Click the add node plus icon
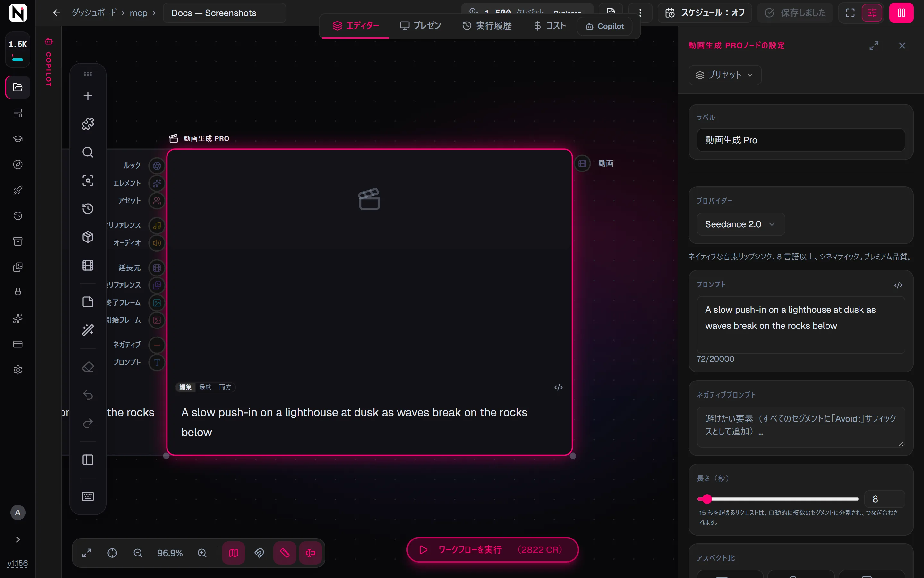The width and height of the screenshot is (924, 578). 88,96
